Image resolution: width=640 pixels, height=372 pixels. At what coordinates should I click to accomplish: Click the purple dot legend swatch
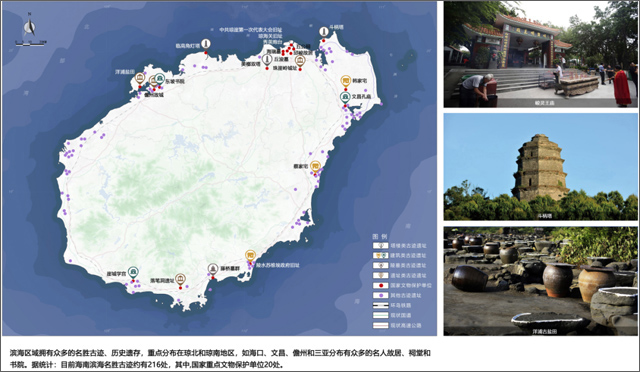click(380, 295)
